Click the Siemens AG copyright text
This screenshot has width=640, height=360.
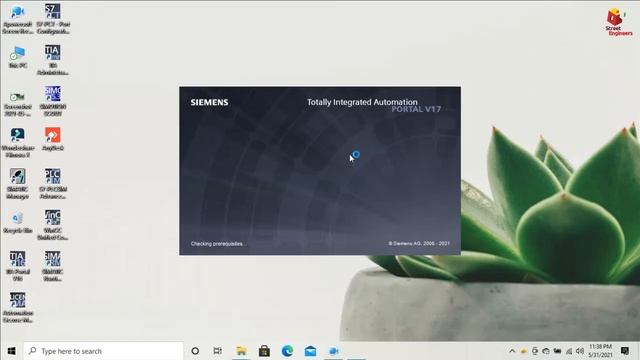pyautogui.click(x=419, y=243)
